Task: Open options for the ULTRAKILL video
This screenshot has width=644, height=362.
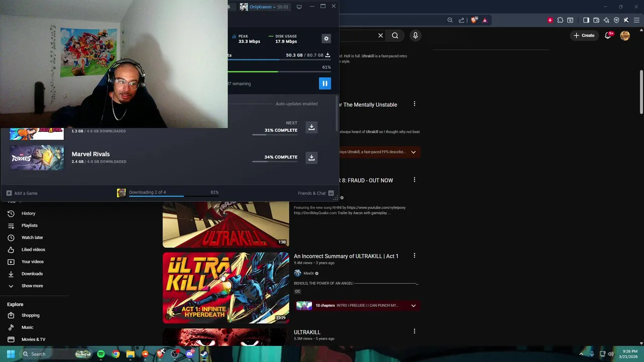Action: [414, 331]
